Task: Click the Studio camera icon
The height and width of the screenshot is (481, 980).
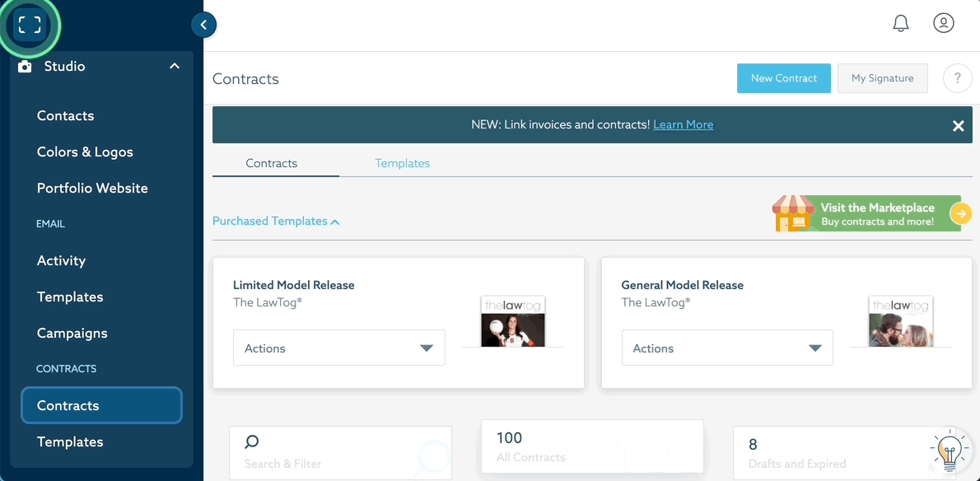Action: pos(25,67)
